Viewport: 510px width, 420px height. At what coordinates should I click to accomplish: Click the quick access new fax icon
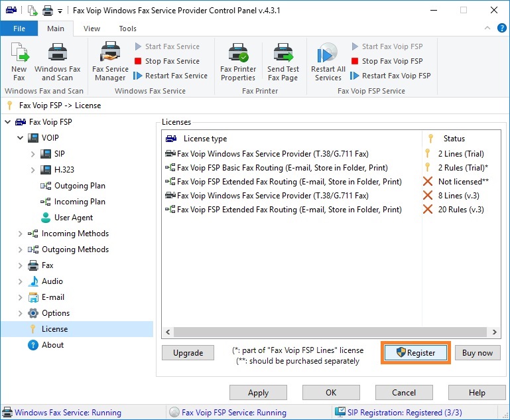(x=32, y=11)
